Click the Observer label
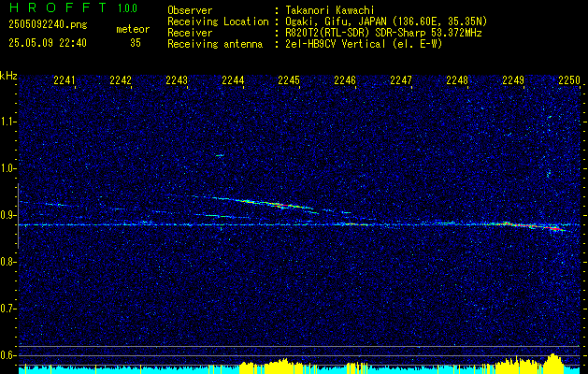 click(x=190, y=10)
